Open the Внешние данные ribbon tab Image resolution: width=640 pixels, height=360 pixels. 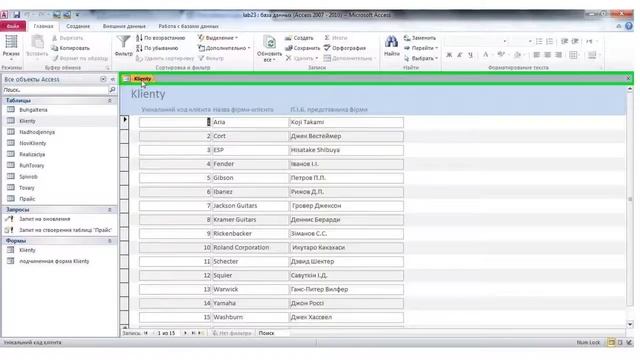tap(124, 26)
